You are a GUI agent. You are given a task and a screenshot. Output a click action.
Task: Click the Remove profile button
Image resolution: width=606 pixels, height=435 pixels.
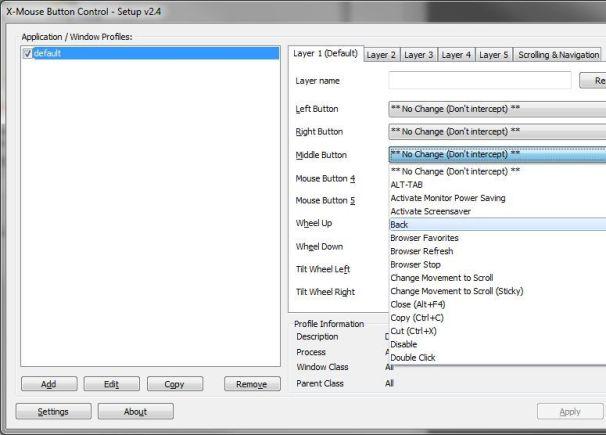coord(252,384)
